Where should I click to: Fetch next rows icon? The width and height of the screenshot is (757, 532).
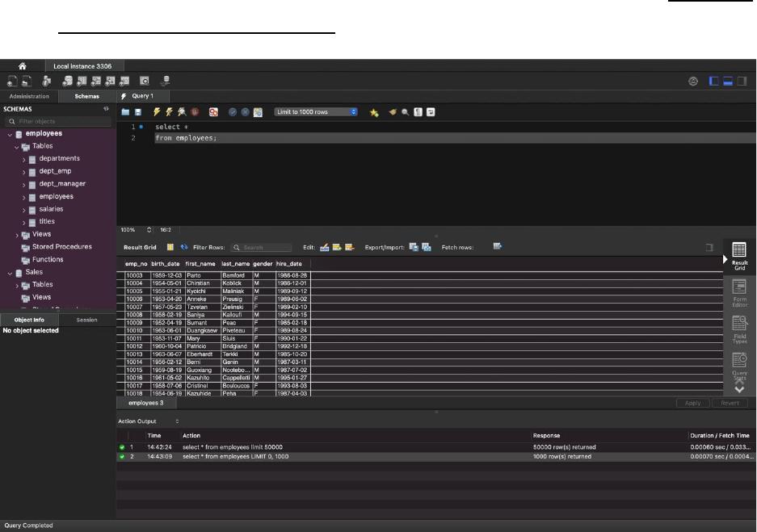(498, 246)
